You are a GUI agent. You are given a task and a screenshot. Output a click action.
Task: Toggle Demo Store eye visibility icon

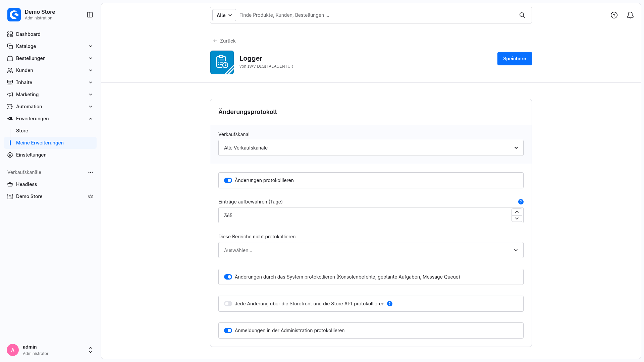pyautogui.click(x=91, y=196)
